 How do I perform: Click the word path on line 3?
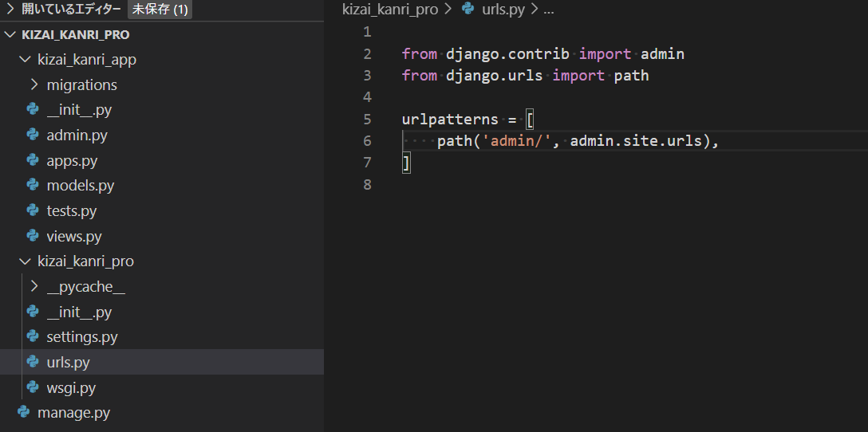[x=632, y=75]
